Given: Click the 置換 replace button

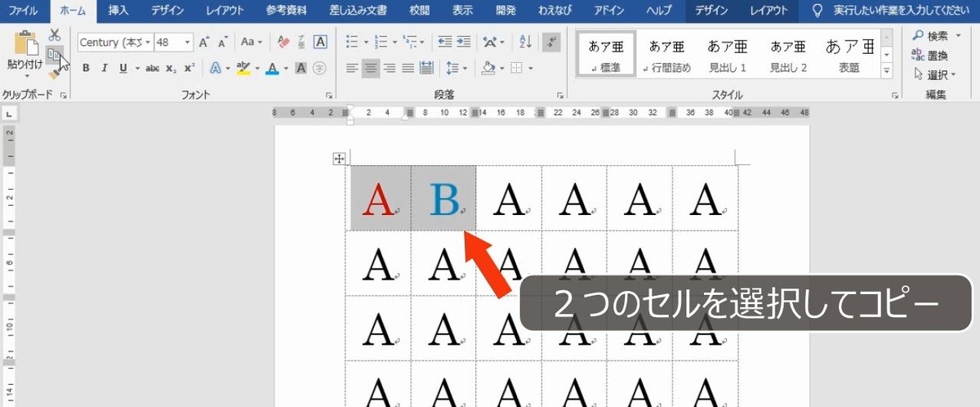Looking at the screenshot, I should (x=930, y=55).
